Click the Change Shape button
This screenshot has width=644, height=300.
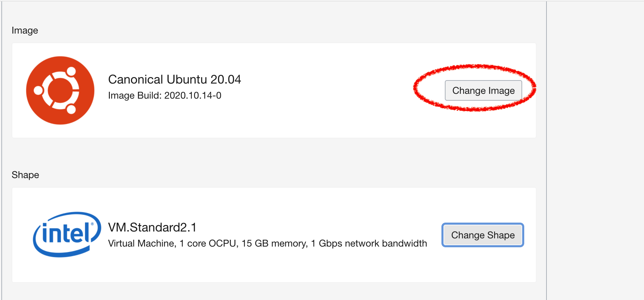(483, 235)
